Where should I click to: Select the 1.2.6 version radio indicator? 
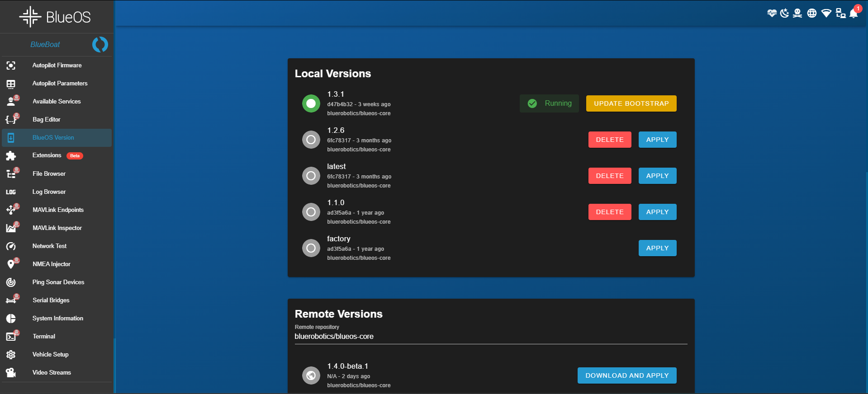pyautogui.click(x=311, y=140)
